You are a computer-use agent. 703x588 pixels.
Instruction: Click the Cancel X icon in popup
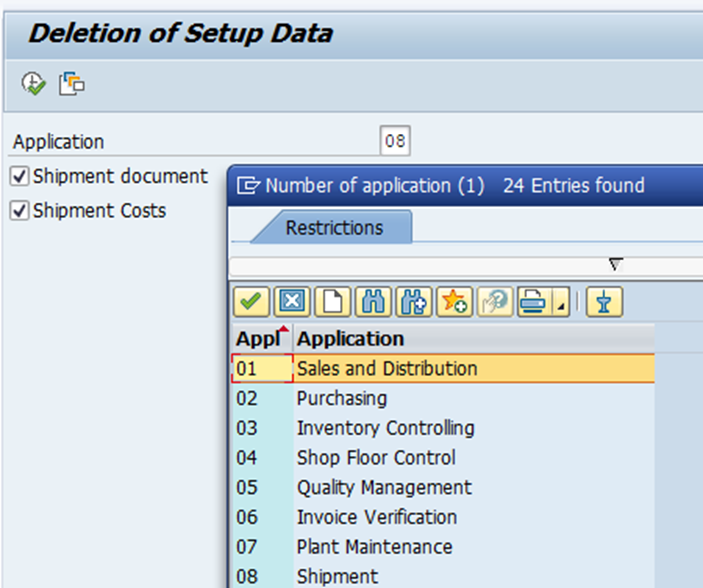coord(292,301)
